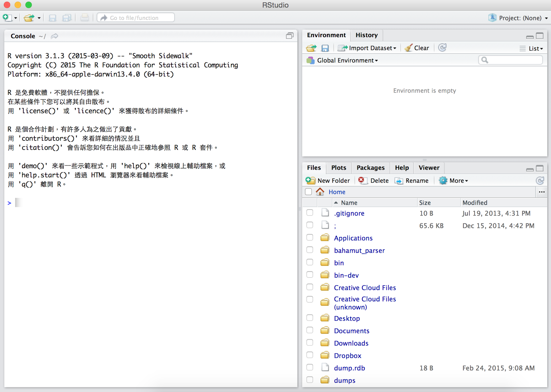The height and width of the screenshot is (392, 551).
Task: Click the Downloads folder icon
Action: (x=325, y=343)
